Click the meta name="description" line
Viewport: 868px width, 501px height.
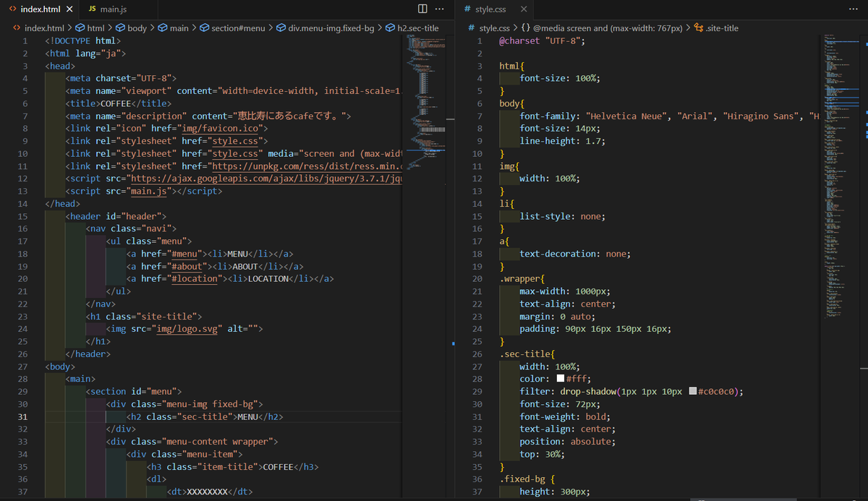[208, 116]
